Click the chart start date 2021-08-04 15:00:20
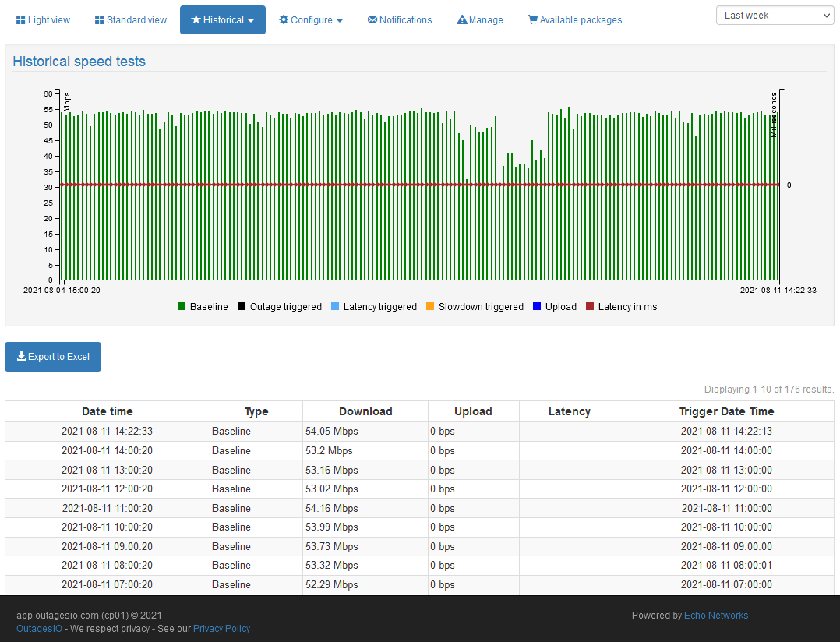The width and height of the screenshot is (840, 642). (62, 290)
